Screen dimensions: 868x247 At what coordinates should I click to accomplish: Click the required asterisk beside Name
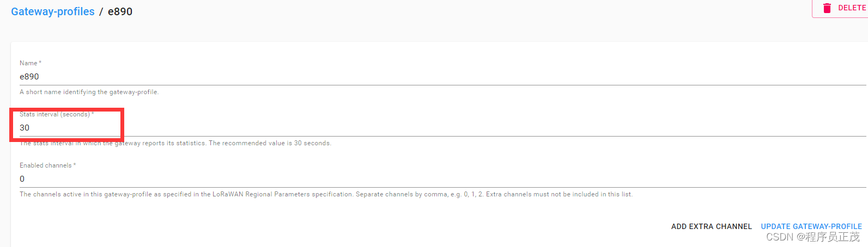40,63
